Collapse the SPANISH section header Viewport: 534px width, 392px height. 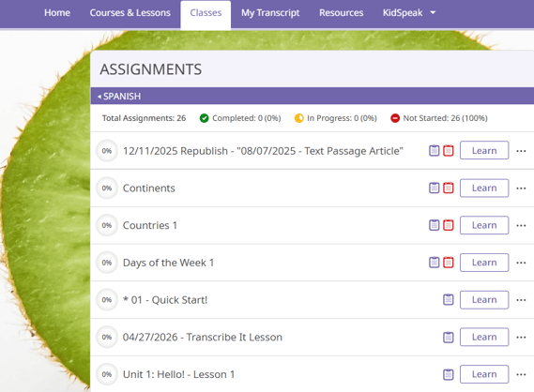(119, 97)
